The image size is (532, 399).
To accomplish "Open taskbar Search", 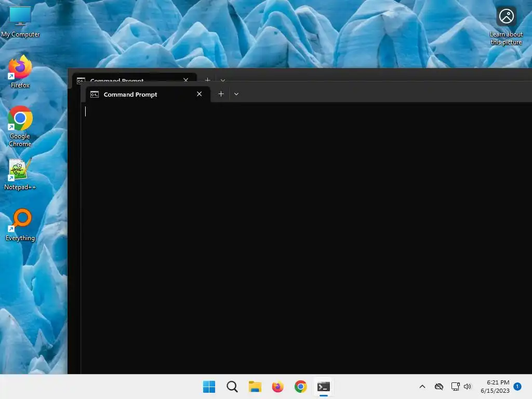I will [232, 387].
